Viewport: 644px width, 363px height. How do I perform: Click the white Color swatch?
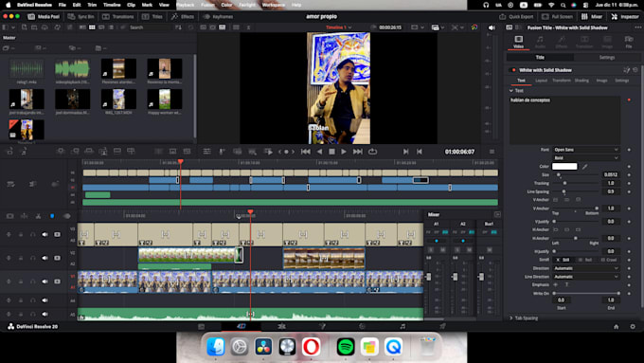[x=564, y=167]
